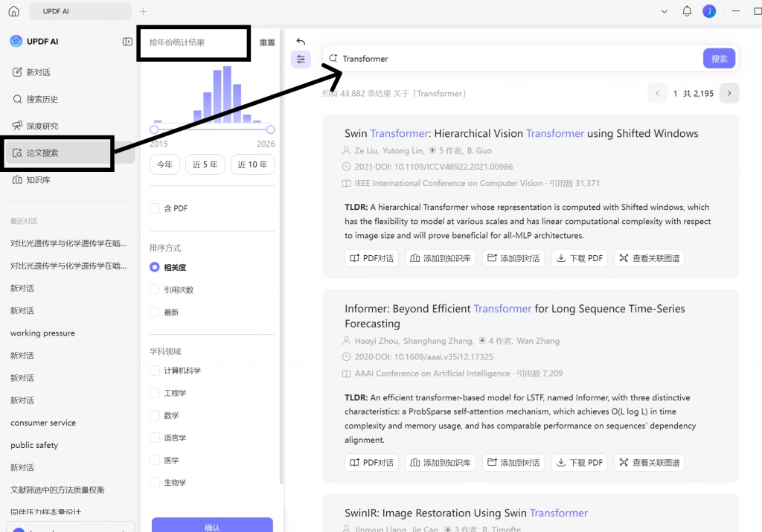Open the home icon in the title bar

[14, 11]
